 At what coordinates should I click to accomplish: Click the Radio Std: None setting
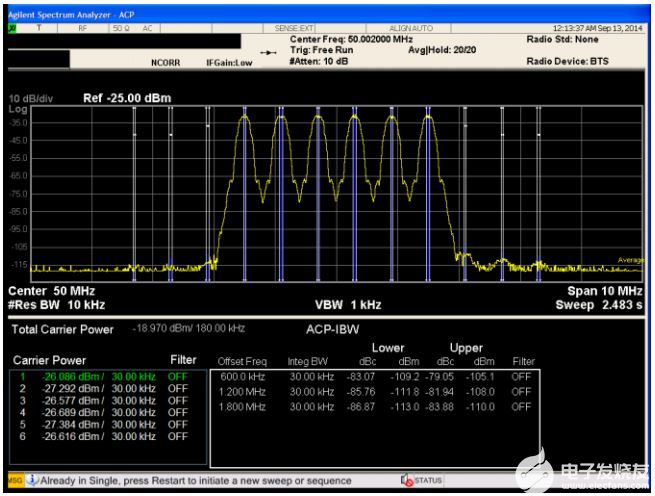[x=564, y=39]
